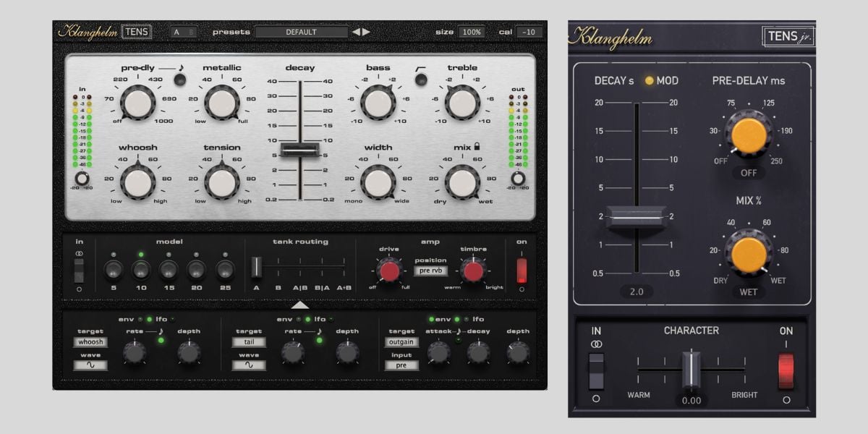
Task: Turn off the TENS red on switch
Action: [x=522, y=270]
